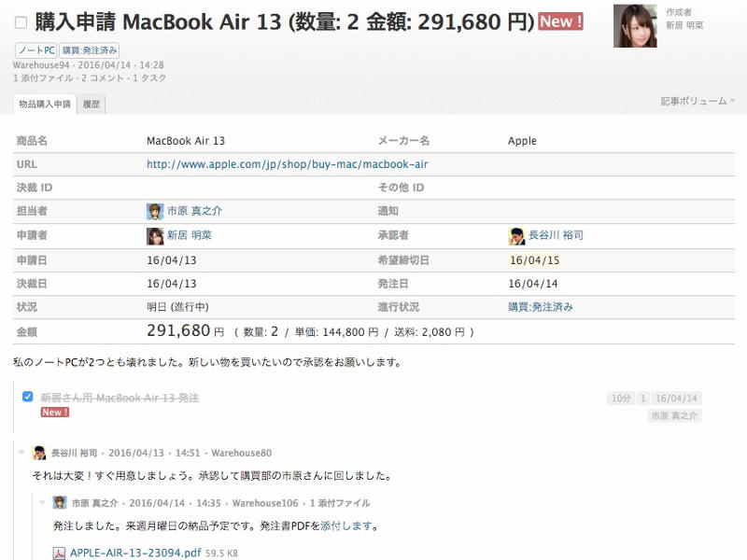747x560 pixels.
Task: Click the author name 新居 明菜 under 作成者
Action: pos(684,25)
